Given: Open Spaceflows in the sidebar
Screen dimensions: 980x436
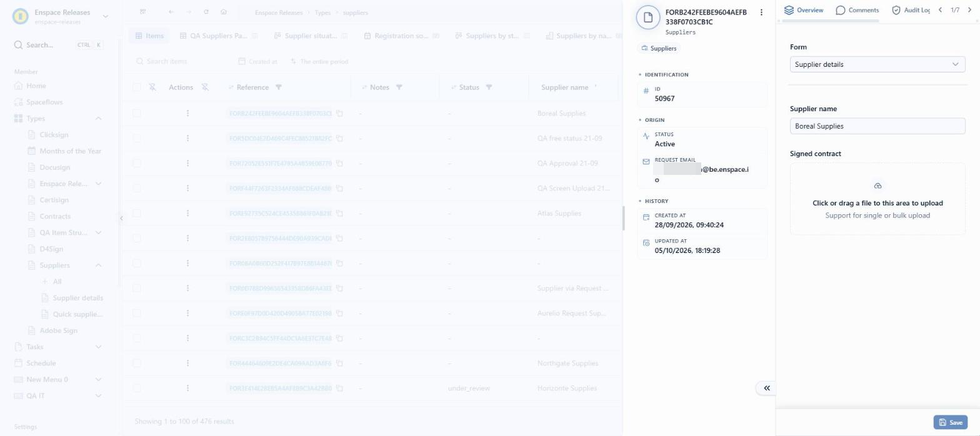Looking at the screenshot, I should [44, 102].
